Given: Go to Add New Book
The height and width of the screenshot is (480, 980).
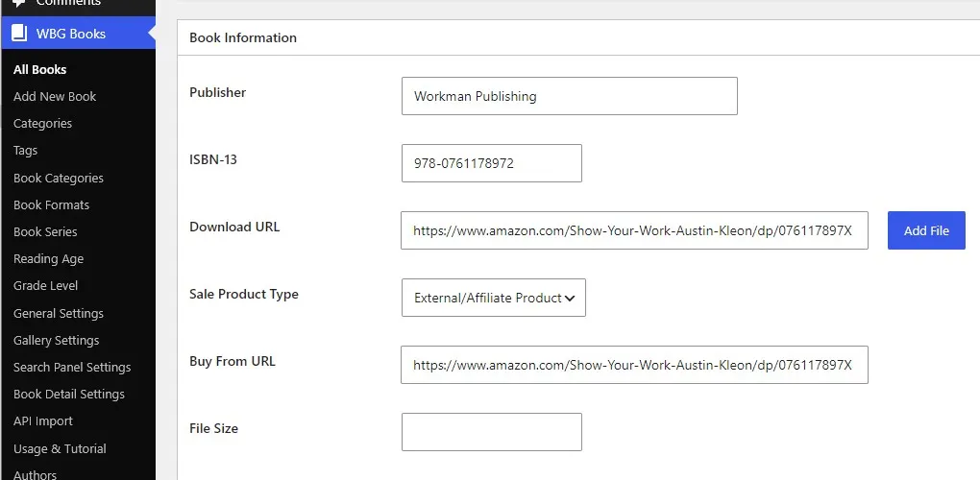Looking at the screenshot, I should [55, 96].
